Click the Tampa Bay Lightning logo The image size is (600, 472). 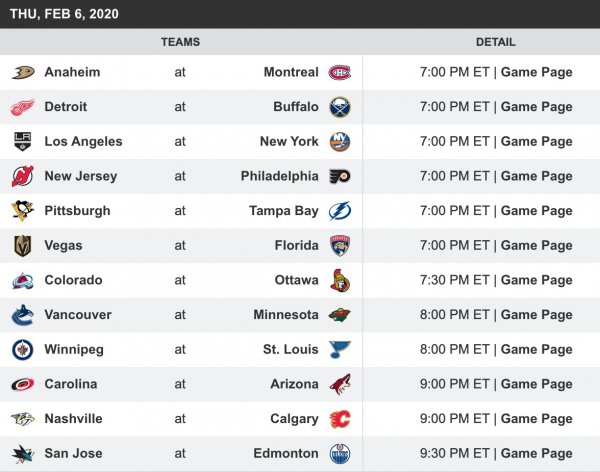[x=340, y=211]
